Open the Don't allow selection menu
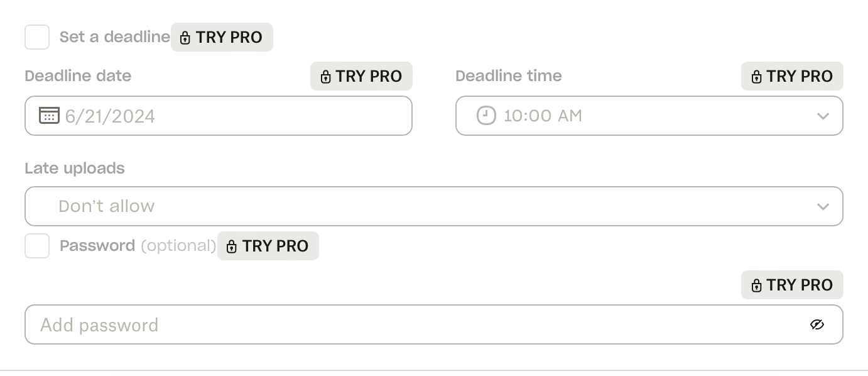 pyautogui.click(x=433, y=206)
